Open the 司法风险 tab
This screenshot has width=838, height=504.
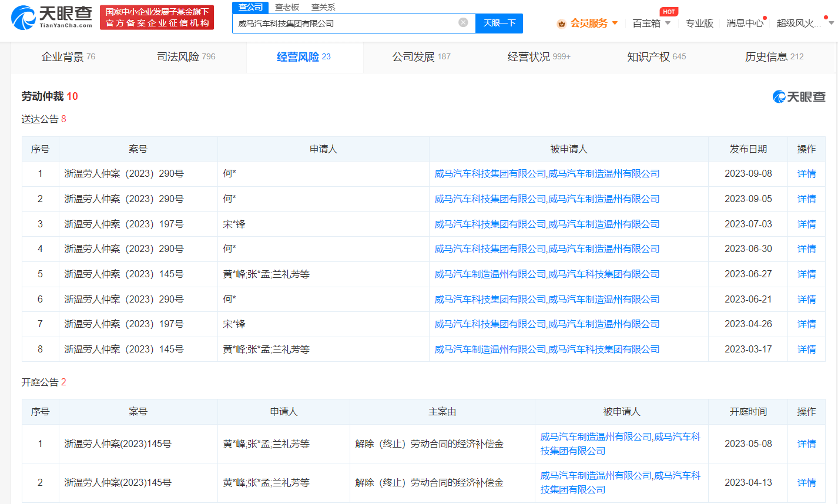186,57
